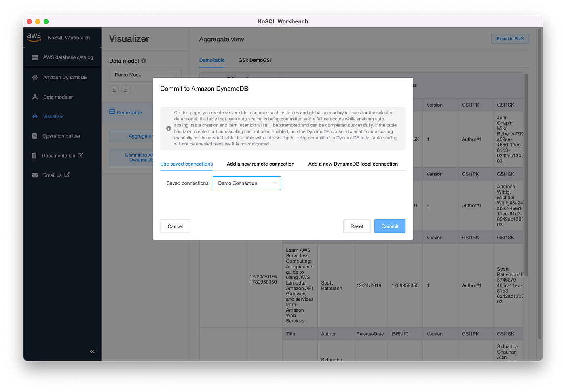Click the info icon in dialog notice
Image resolution: width=566 pixels, height=392 pixels.
coord(169,129)
